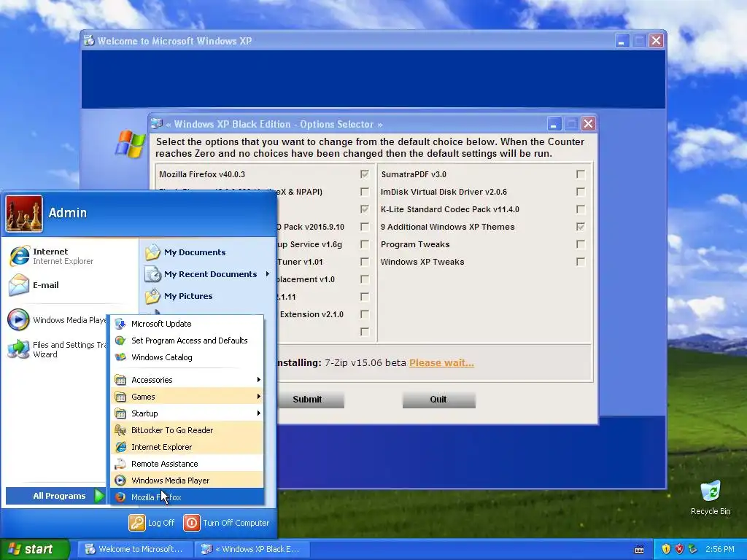The width and height of the screenshot is (747, 560).
Task: Select BitLocker To Go Reader entry
Action: point(187,430)
